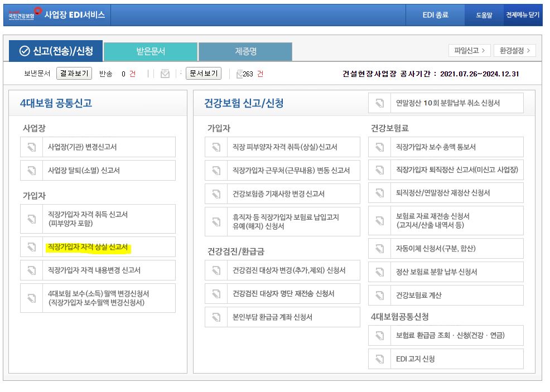The width and height of the screenshot is (550, 392).
Task: Open 본인부담 환급금 계좌 신청서
Action: click(x=282, y=317)
